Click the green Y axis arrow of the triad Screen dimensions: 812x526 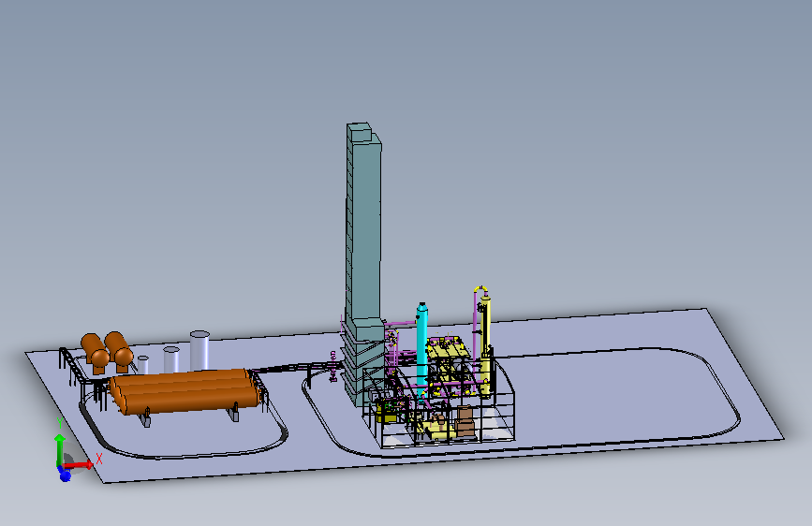click(x=60, y=450)
